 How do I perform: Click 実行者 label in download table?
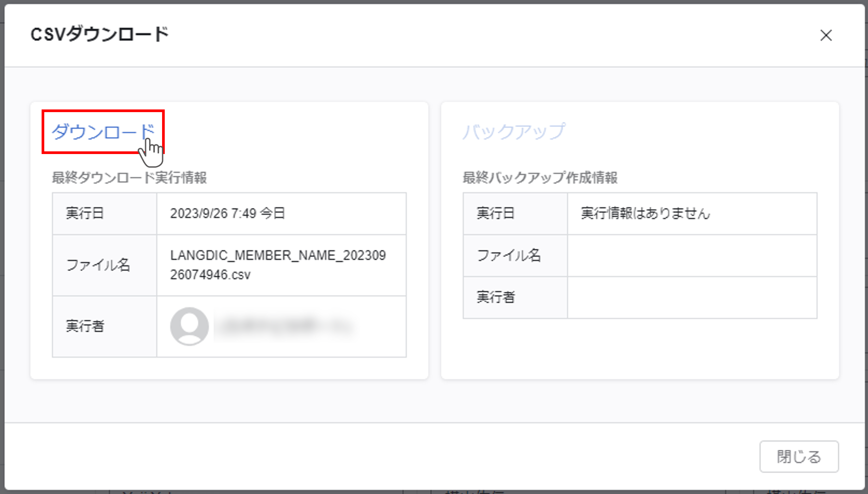pos(85,326)
